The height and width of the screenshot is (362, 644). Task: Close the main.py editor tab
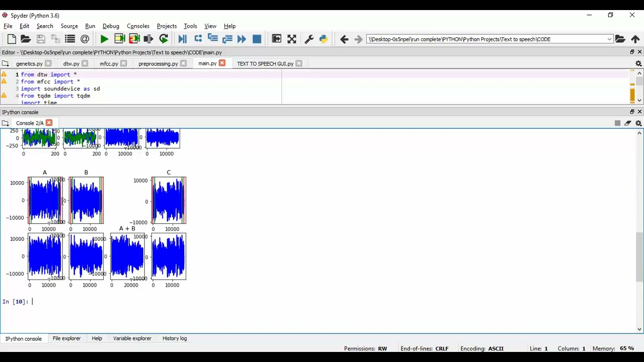(x=222, y=63)
